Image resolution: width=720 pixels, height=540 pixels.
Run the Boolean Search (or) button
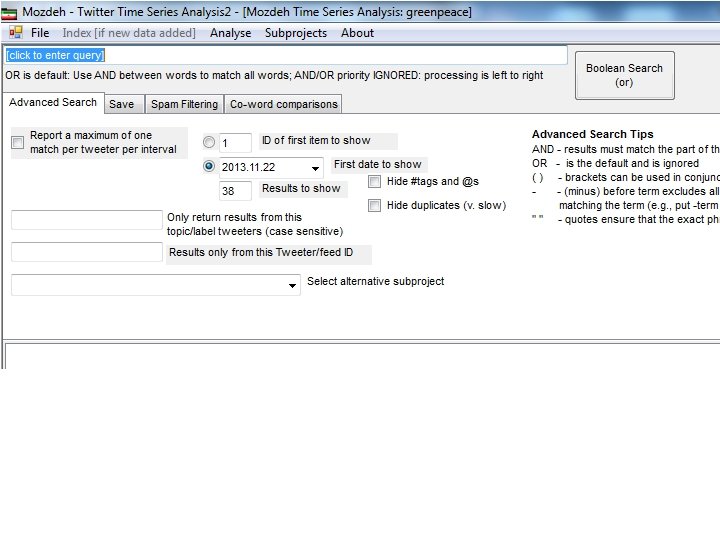[x=624, y=75]
